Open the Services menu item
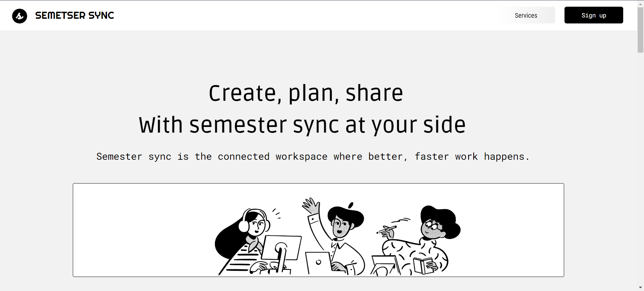The image size is (644, 291). 526,15
